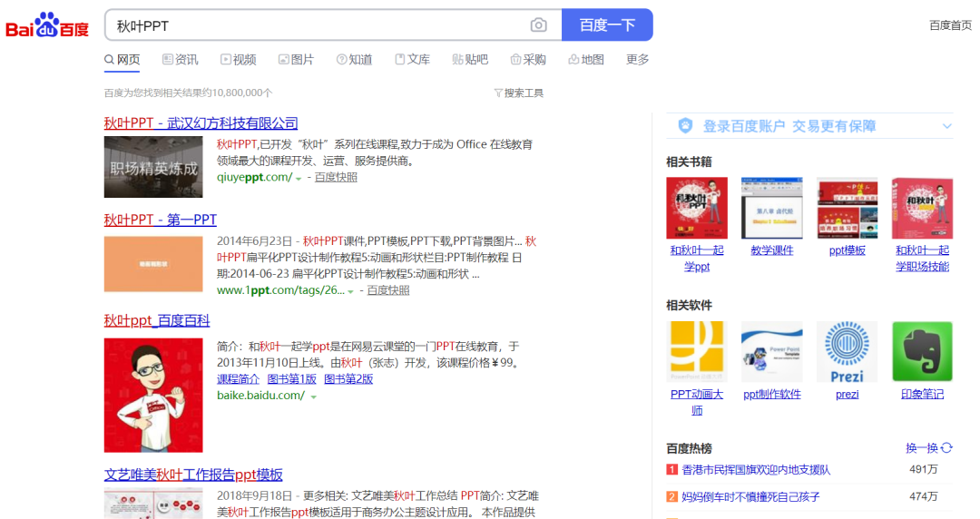Click the shield icon beside login banner
980x519 pixels.
click(x=686, y=126)
